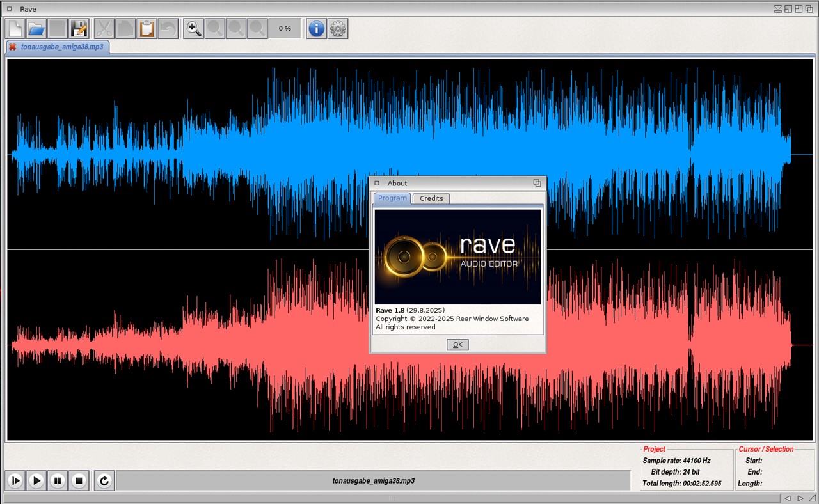Toggle loop playback with the circular arrow
Screen dimensions: 819x504
click(x=104, y=480)
